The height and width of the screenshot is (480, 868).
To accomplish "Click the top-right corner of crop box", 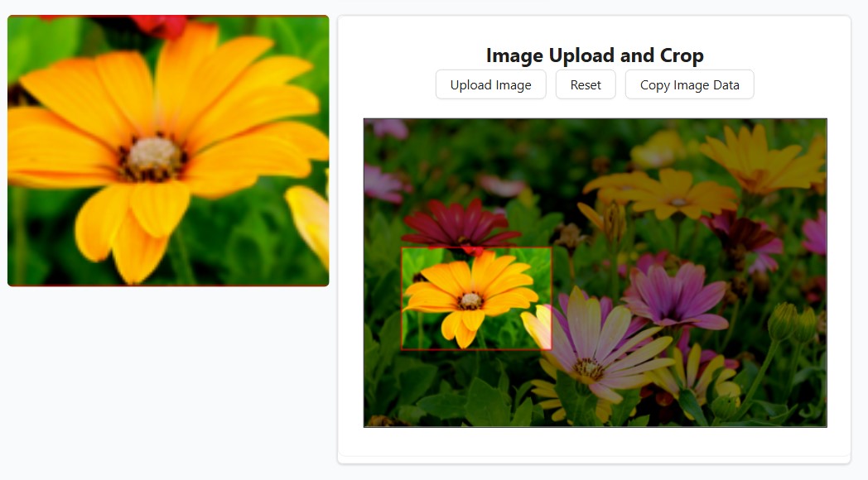I will click(552, 247).
